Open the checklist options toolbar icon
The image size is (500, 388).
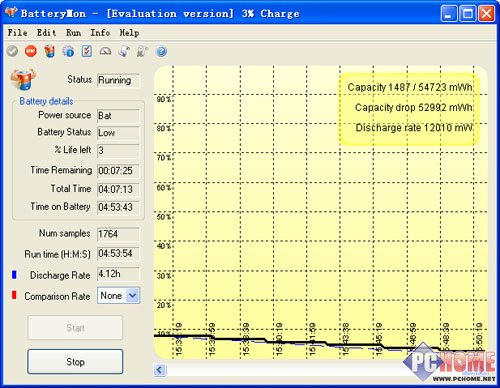[87, 51]
